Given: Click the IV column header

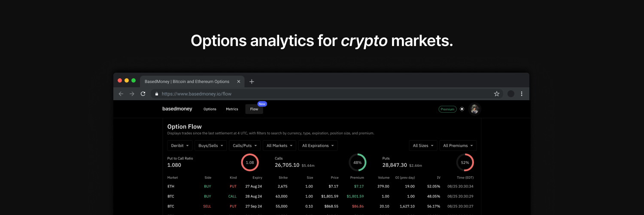Looking at the screenshot, I should click(438, 178).
